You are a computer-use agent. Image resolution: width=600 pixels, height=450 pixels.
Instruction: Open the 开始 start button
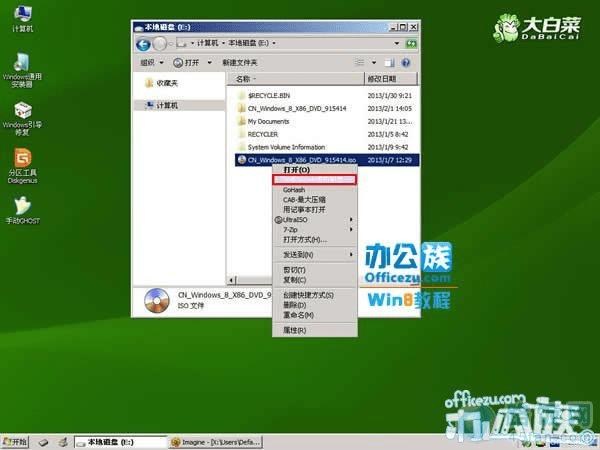coord(15,442)
